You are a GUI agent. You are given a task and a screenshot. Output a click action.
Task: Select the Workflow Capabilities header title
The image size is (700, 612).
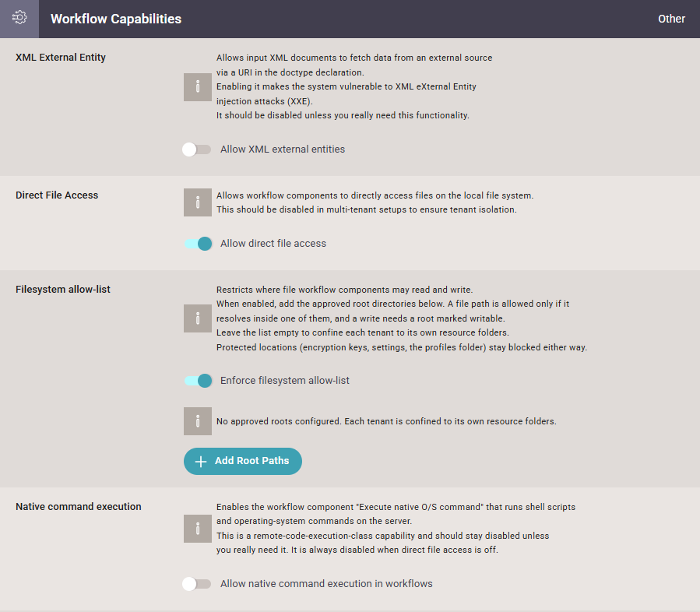point(116,19)
